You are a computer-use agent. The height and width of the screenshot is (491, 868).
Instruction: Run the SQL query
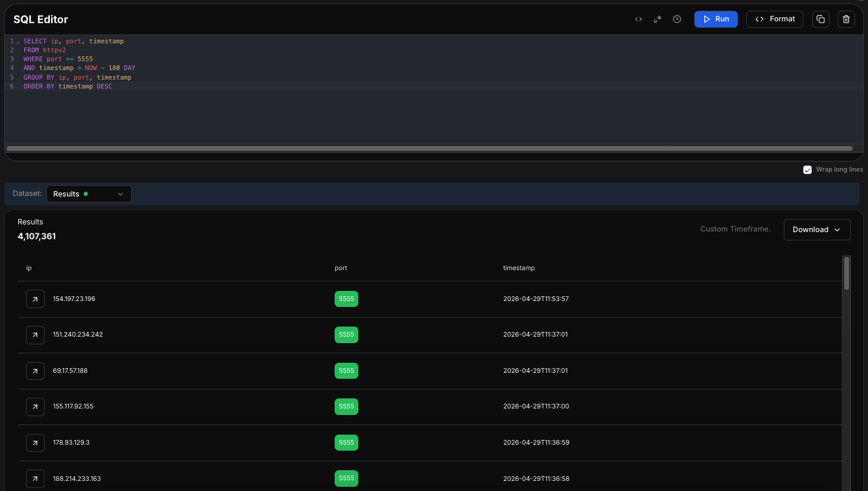pyautogui.click(x=716, y=19)
